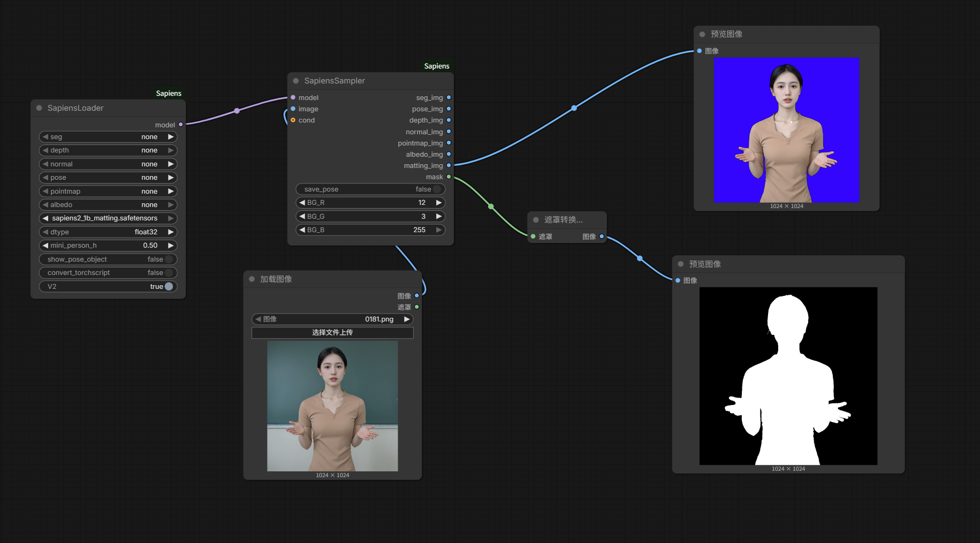Image resolution: width=980 pixels, height=543 pixels.
Task: Click the SapiensSampler node title
Action: [335, 81]
